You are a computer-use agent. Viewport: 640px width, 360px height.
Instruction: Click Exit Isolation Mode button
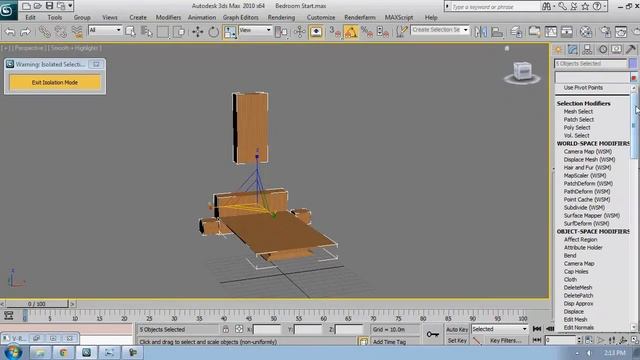[x=55, y=82]
